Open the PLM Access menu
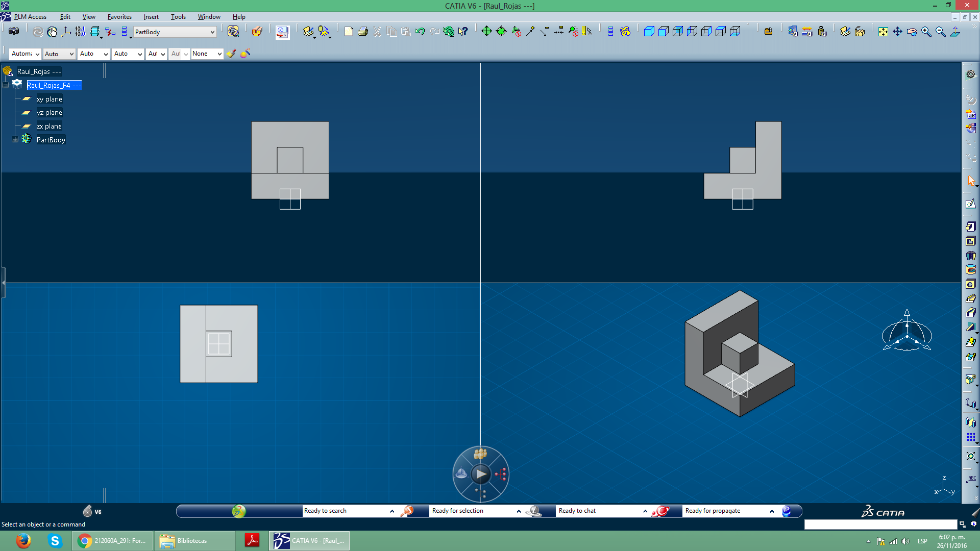 click(x=30, y=16)
